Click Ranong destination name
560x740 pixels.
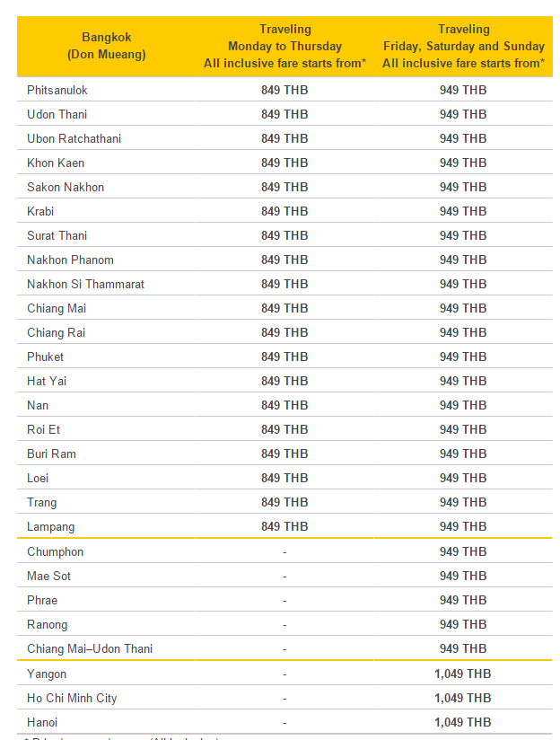coord(48,625)
